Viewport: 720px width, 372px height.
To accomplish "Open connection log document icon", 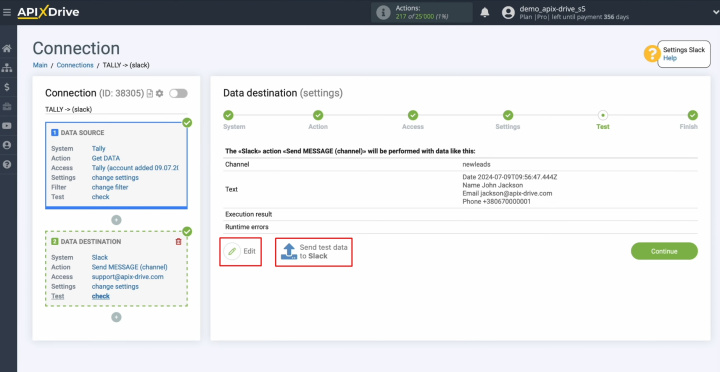I will tap(150, 93).
